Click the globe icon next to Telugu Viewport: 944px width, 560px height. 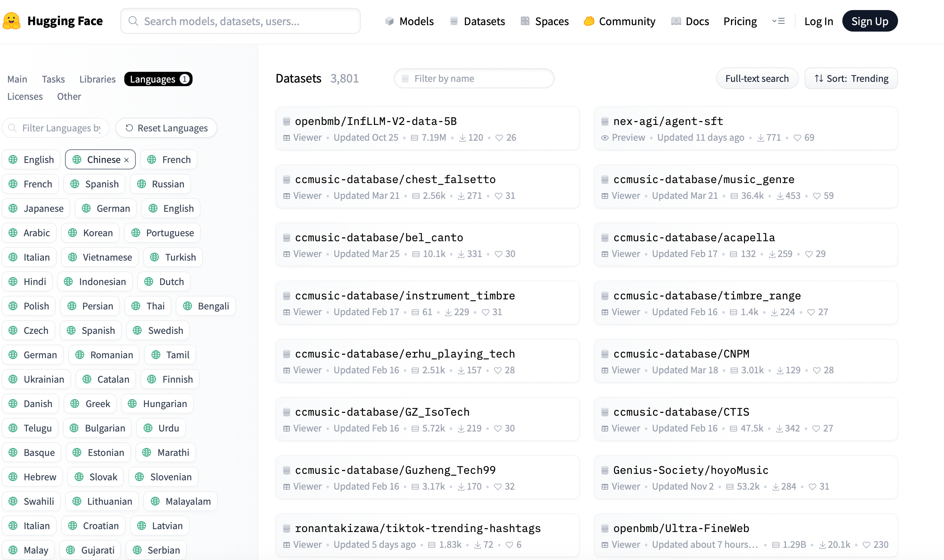point(13,428)
